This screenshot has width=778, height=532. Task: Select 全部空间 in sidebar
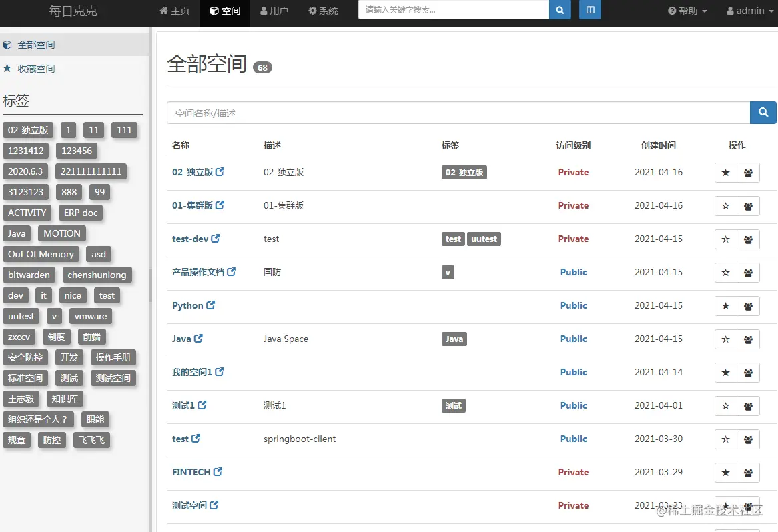point(75,45)
